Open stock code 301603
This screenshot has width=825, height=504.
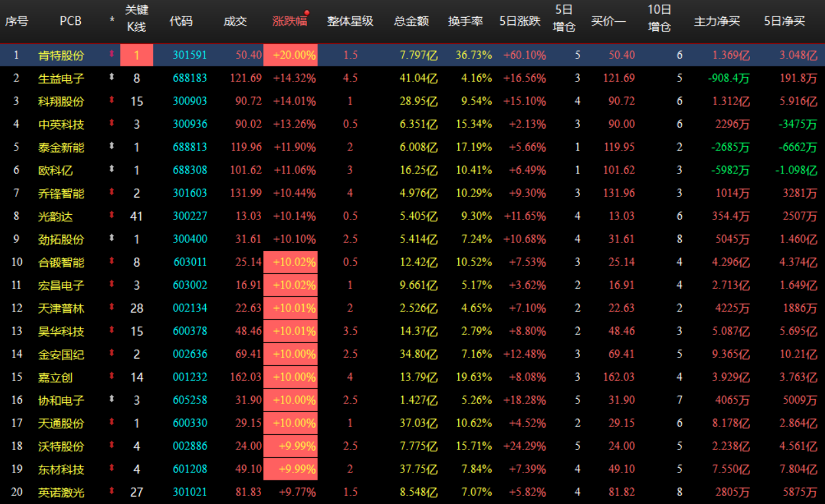pyautogui.click(x=190, y=193)
